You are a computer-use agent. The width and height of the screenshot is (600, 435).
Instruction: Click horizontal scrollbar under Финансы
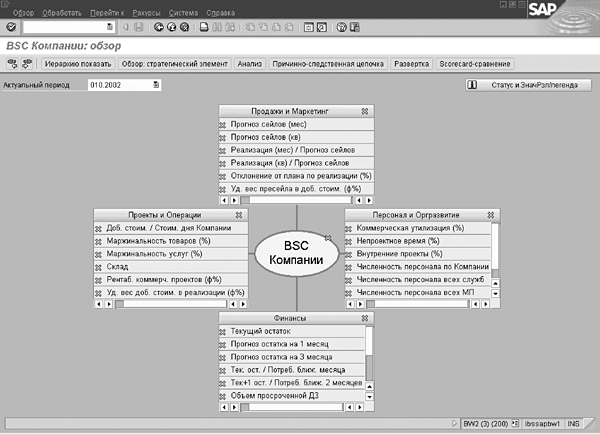pos(292,407)
